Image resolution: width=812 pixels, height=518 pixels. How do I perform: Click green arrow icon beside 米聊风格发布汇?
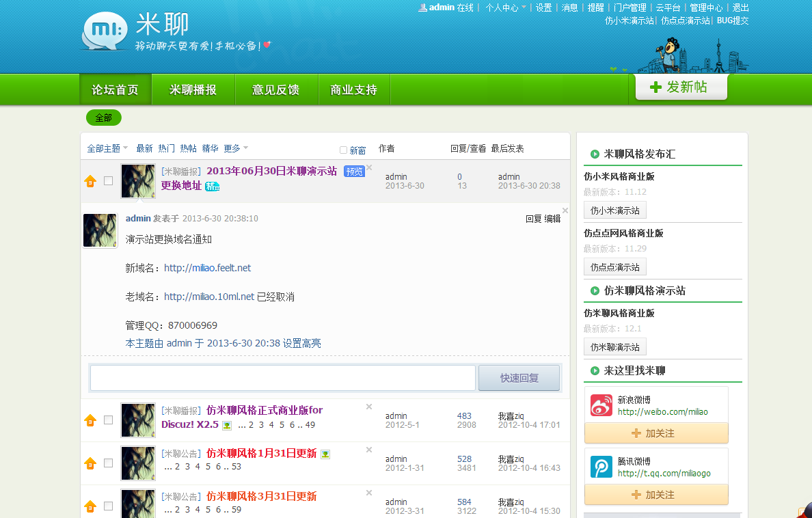(x=595, y=154)
